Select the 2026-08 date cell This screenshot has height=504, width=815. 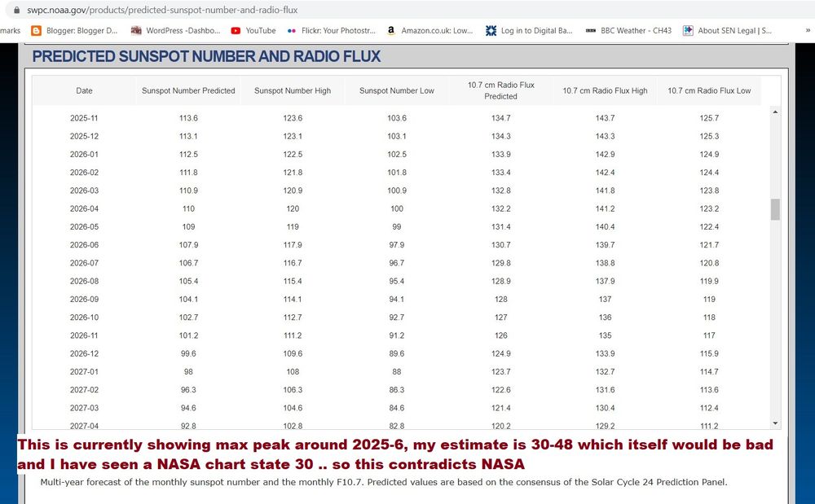(84, 282)
